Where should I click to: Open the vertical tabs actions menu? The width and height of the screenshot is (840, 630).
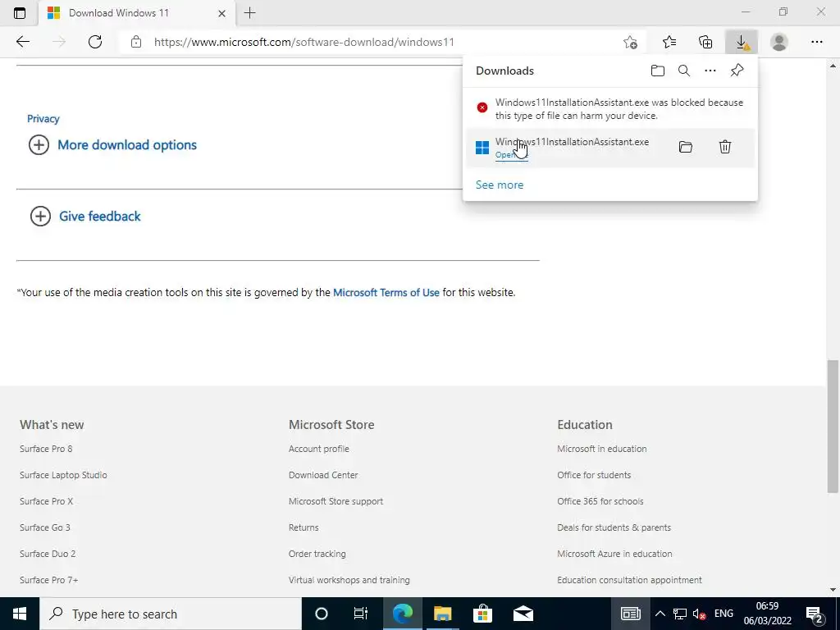(20, 13)
